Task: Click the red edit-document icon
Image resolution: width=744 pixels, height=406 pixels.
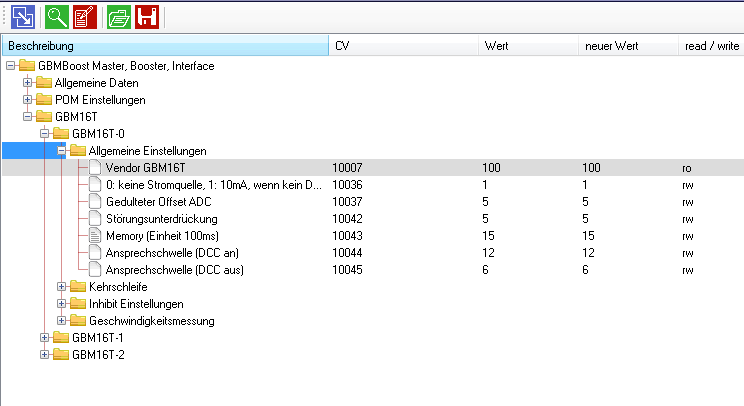Action: point(85,17)
